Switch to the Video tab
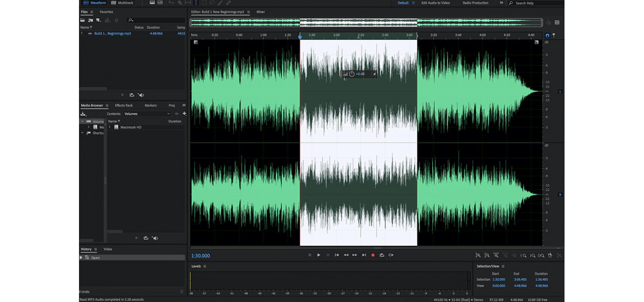The height and width of the screenshot is (302, 644). [108, 249]
